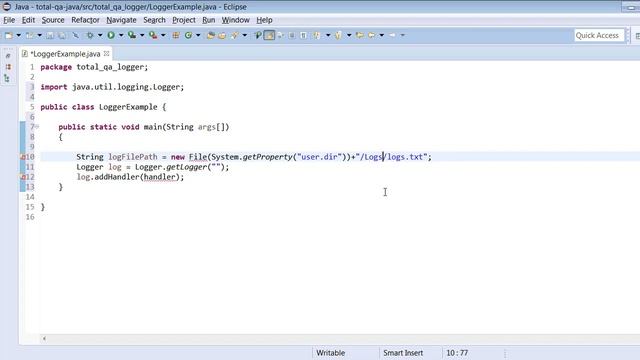
Task: Expand the External Tools dropdown arrow
Action: coord(163,36)
